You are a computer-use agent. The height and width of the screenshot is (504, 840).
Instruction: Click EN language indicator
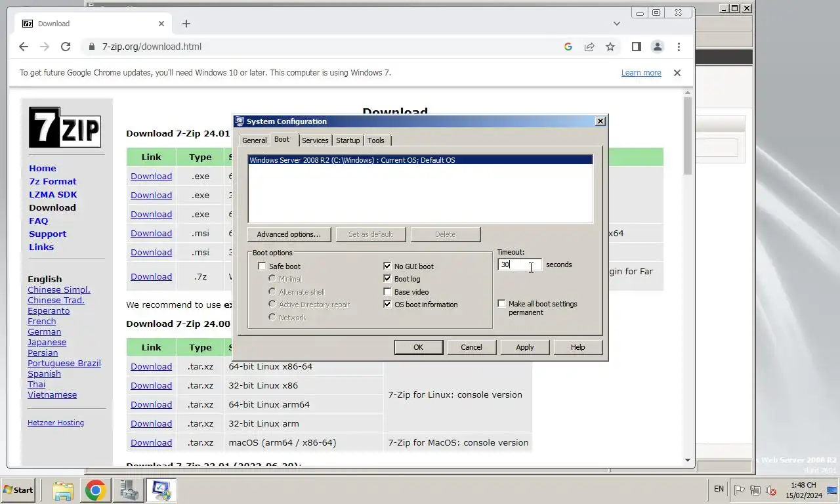point(719,489)
